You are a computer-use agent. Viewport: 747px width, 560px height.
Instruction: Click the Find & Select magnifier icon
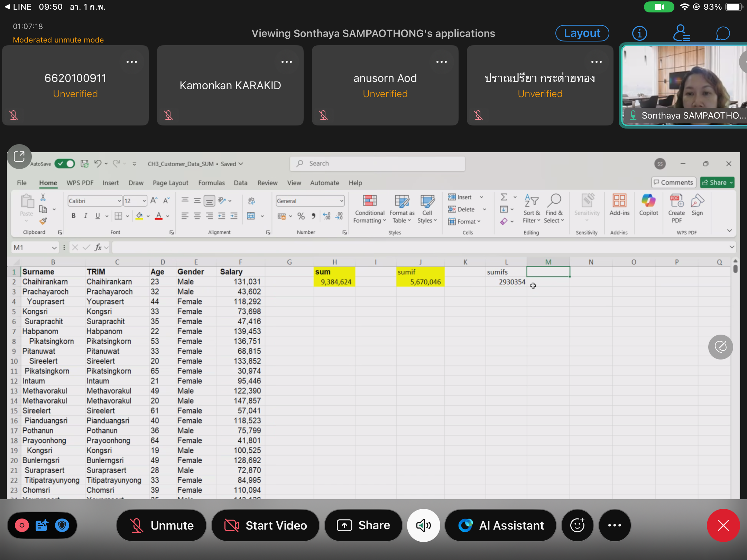[x=554, y=200]
